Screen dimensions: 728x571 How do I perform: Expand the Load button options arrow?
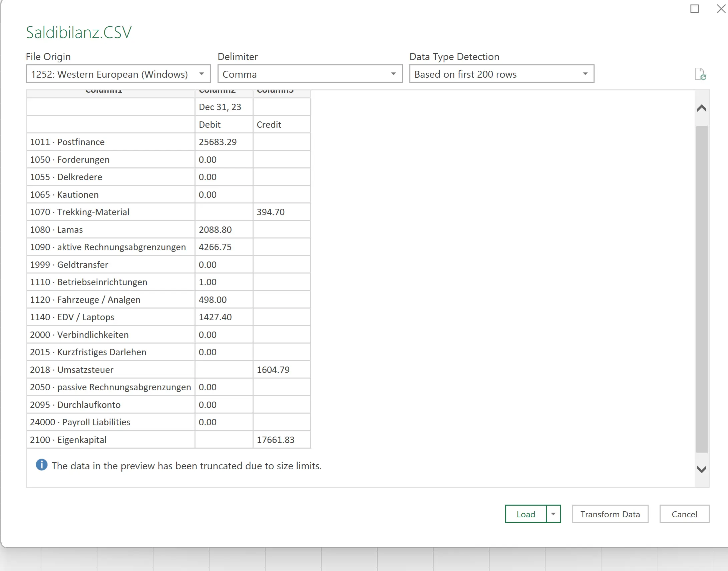pos(554,514)
